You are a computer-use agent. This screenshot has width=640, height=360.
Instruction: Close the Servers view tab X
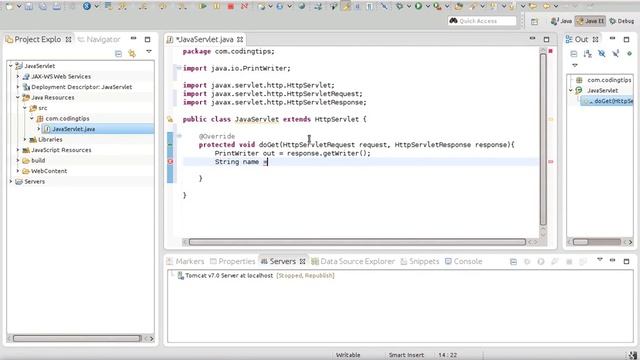click(x=302, y=261)
